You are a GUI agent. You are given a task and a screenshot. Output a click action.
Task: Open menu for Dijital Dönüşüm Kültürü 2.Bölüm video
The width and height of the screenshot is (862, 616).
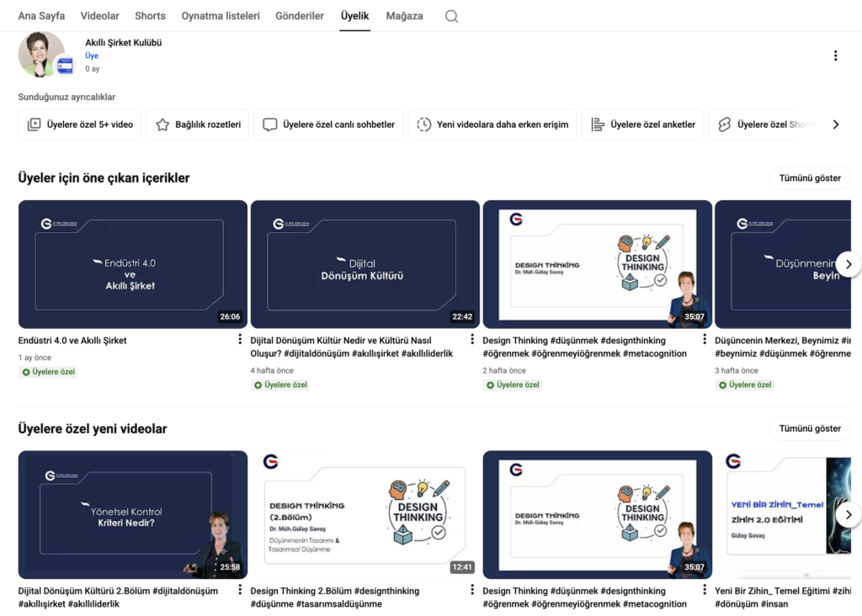[x=240, y=590]
